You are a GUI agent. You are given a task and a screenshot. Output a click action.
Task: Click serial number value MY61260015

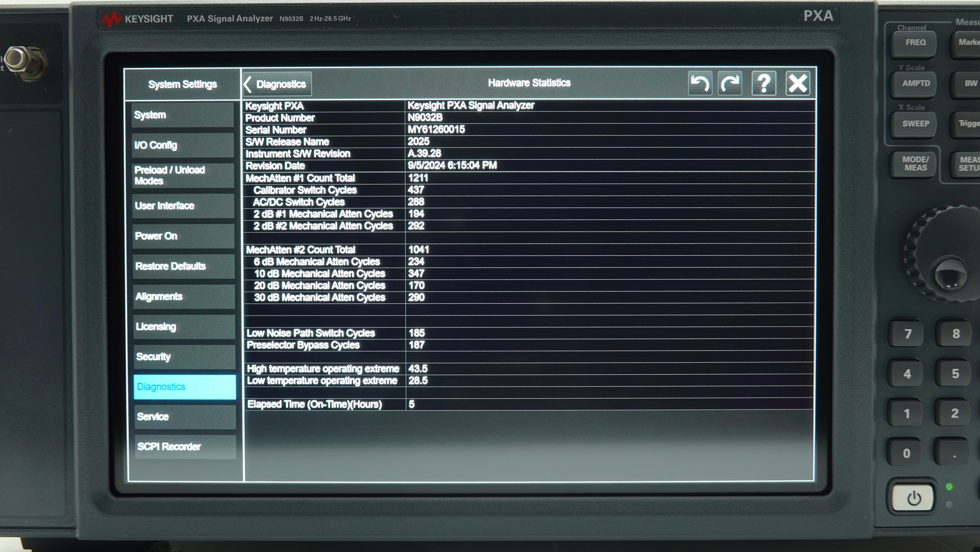pyautogui.click(x=436, y=129)
